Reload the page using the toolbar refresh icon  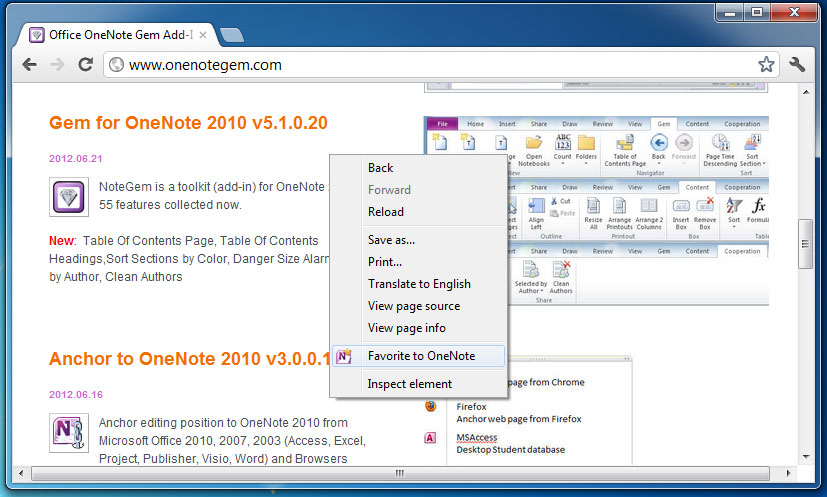pyautogui.click(x=85, y=64)
